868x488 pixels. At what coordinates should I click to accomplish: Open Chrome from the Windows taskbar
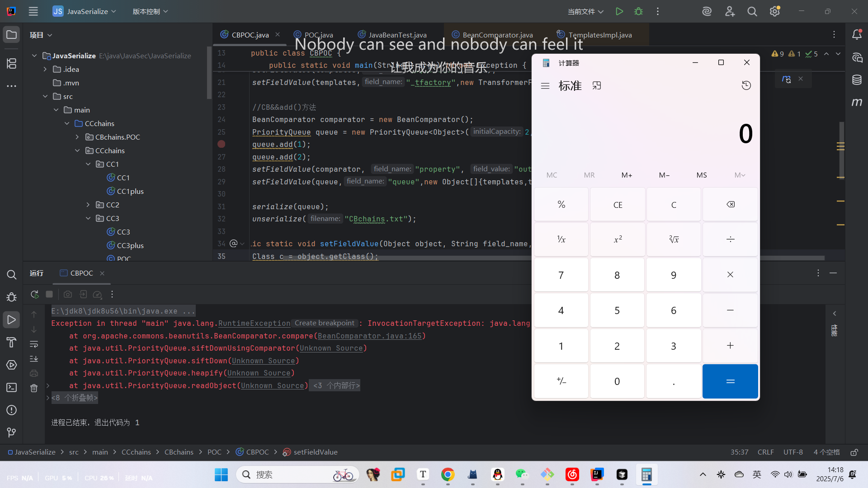[448, 474]
